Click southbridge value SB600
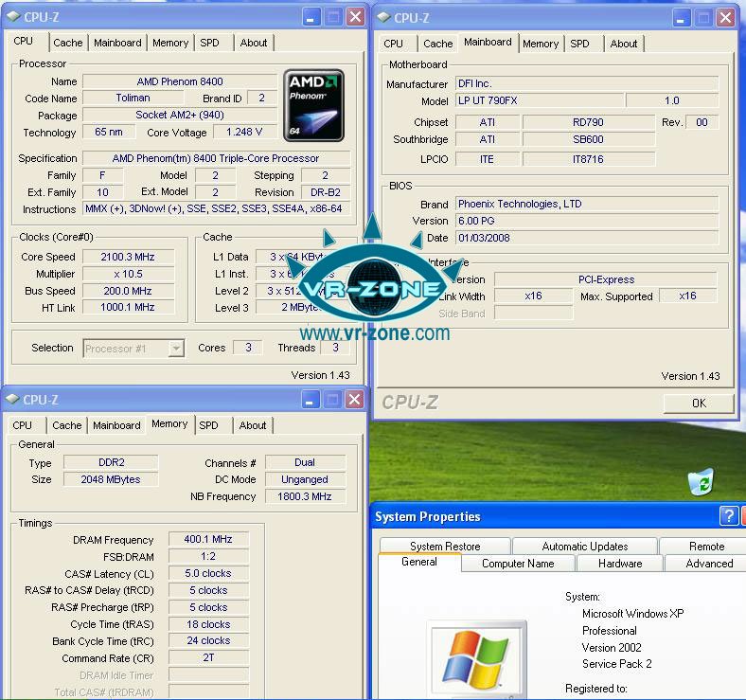Screen dimensions: 746x700 click(x=589, y=139)
